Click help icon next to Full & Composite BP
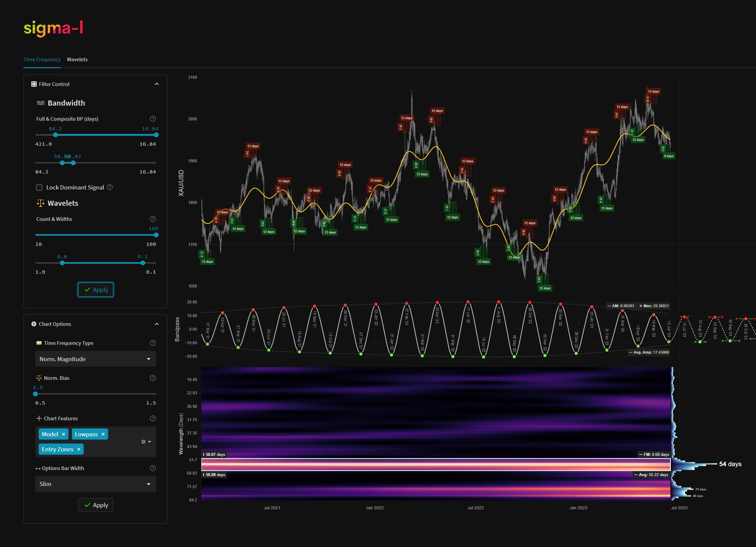 pos(153,119)
